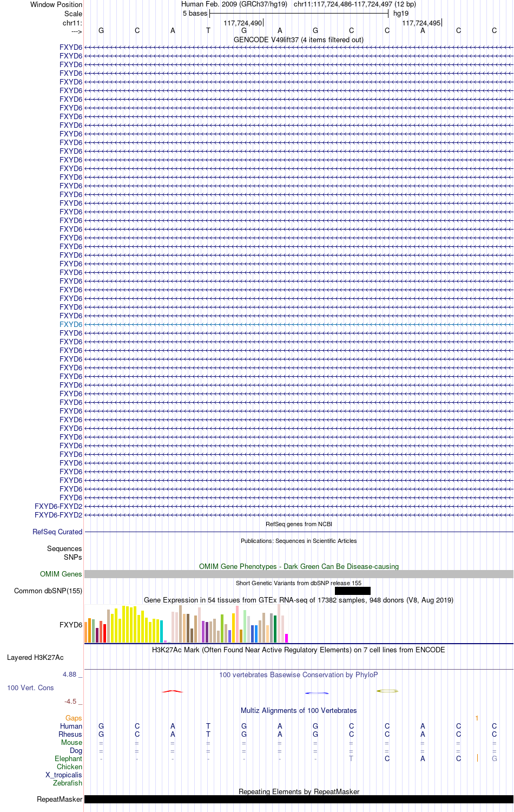
Task: Open the RefSeq Curated track label
Action: [57, 532]
